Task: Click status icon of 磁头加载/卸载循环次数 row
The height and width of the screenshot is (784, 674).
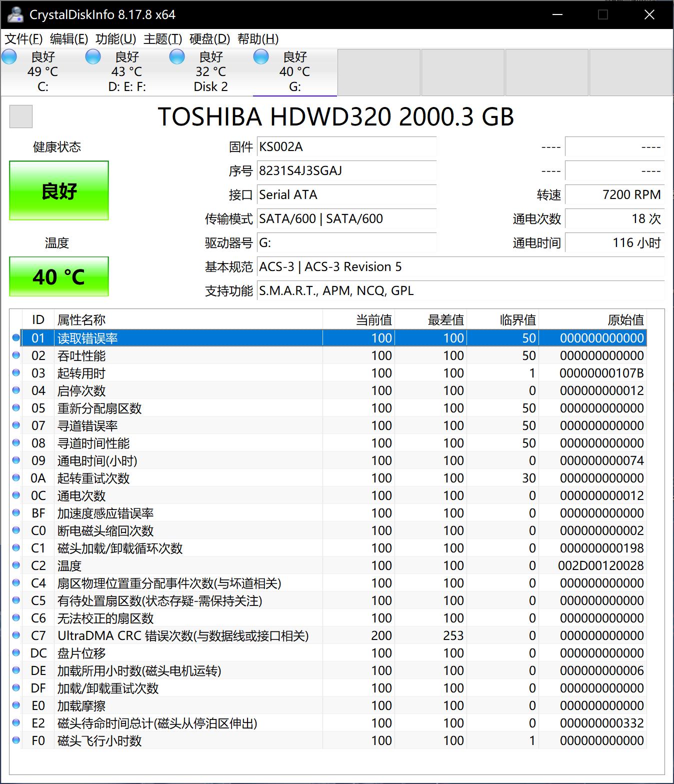Action: click(16, 548)
